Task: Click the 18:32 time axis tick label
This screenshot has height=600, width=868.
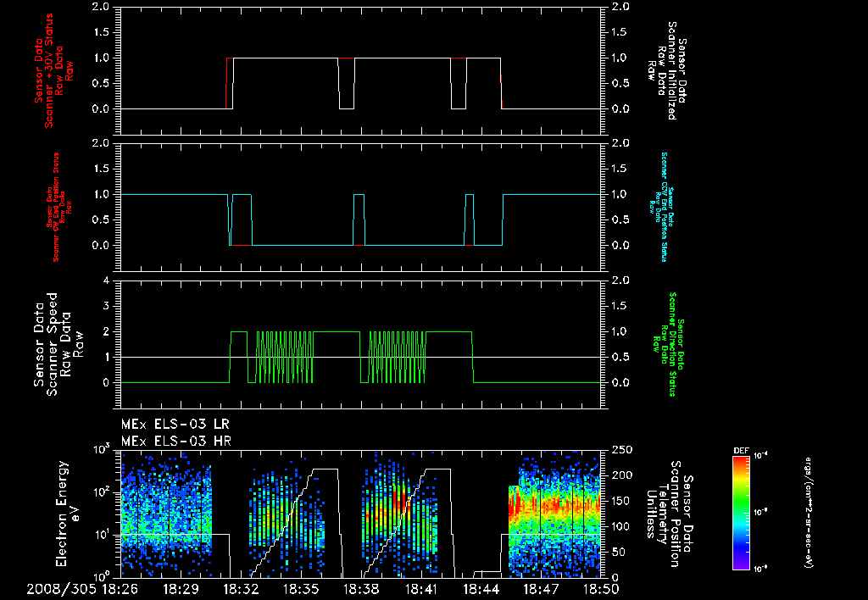Action: tap(240, 589)
